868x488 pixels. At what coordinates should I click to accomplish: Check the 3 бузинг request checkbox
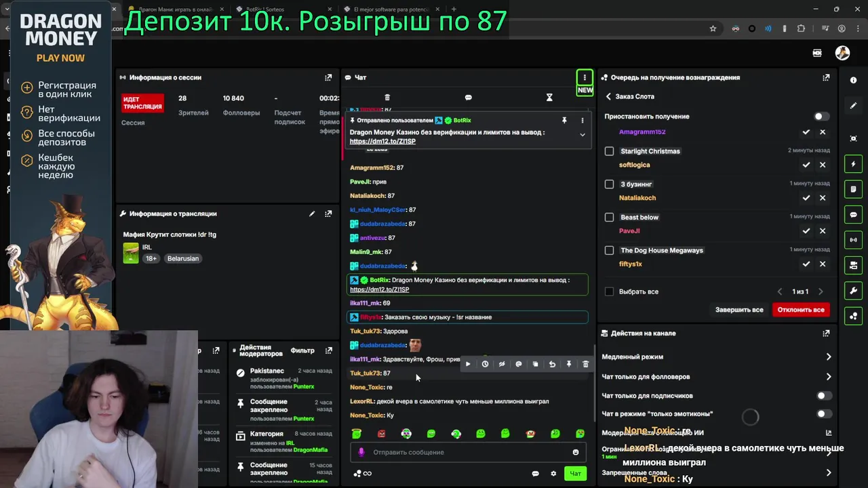pos(609,184)
